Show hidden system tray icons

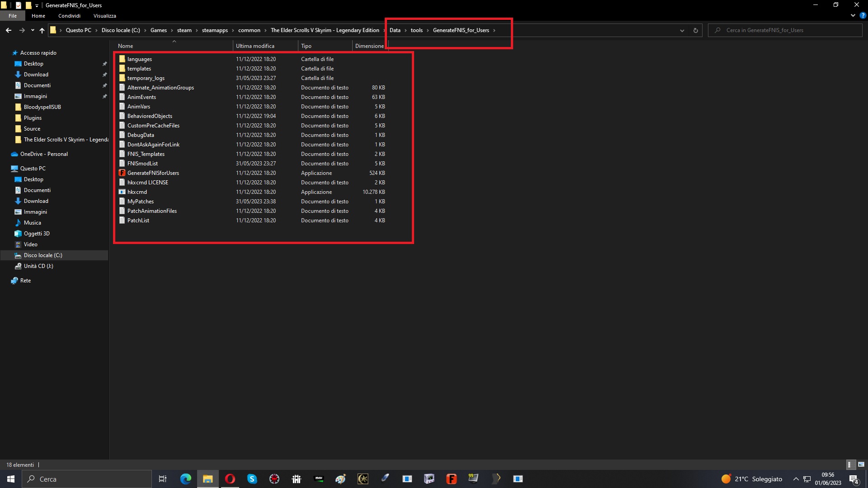[796, 479]
